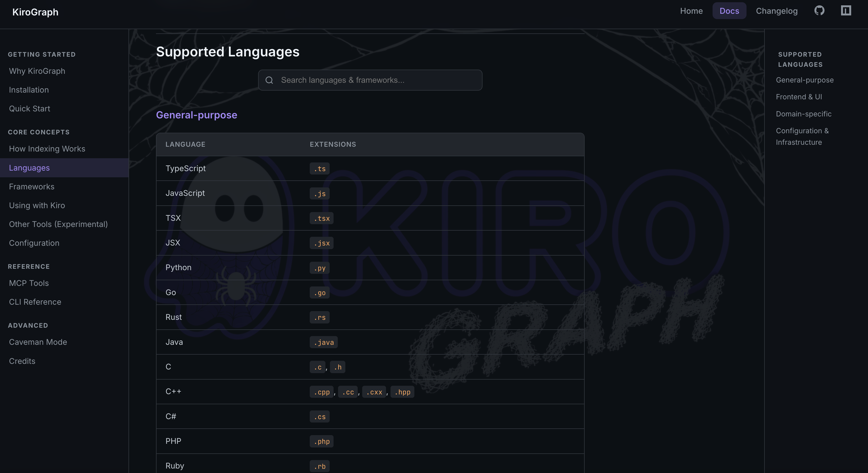
Task: Open MCP Tools reference
Action: (29, 283)
